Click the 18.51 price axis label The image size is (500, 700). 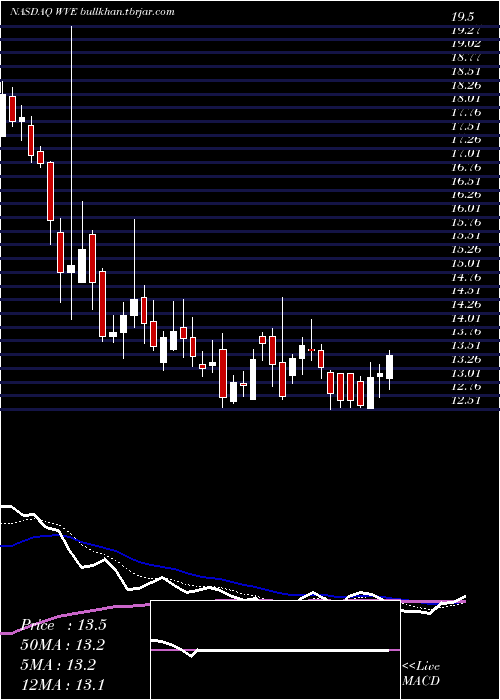pos(466,71)
